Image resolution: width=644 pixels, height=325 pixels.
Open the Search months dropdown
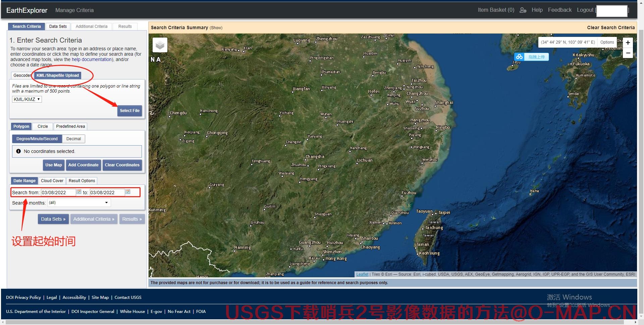(x=79, y=203)
